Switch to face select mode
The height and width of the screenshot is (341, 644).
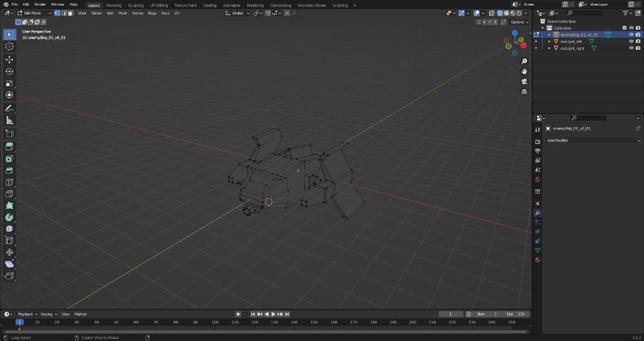click(70, 13)
